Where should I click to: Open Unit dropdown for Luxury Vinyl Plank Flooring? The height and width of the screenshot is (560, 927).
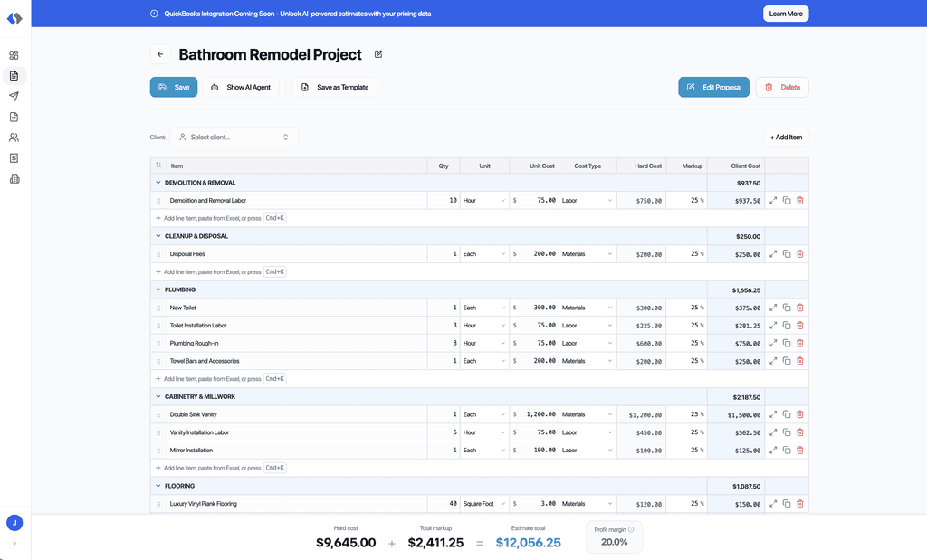484,504
